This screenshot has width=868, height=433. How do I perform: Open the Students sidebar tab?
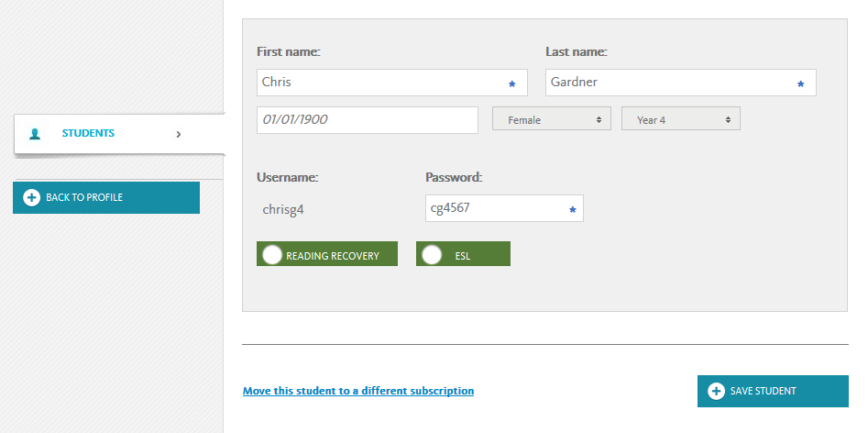click(x=119, y=133)
